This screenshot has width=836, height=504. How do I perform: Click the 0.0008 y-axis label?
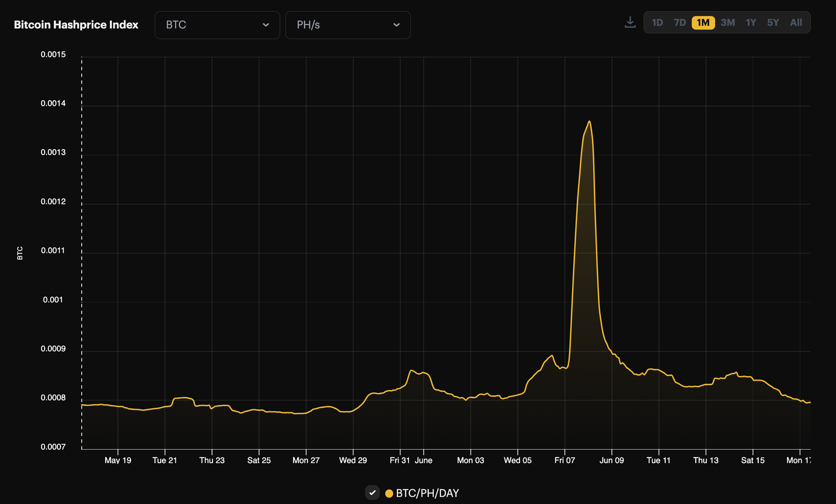coord(53,398)
